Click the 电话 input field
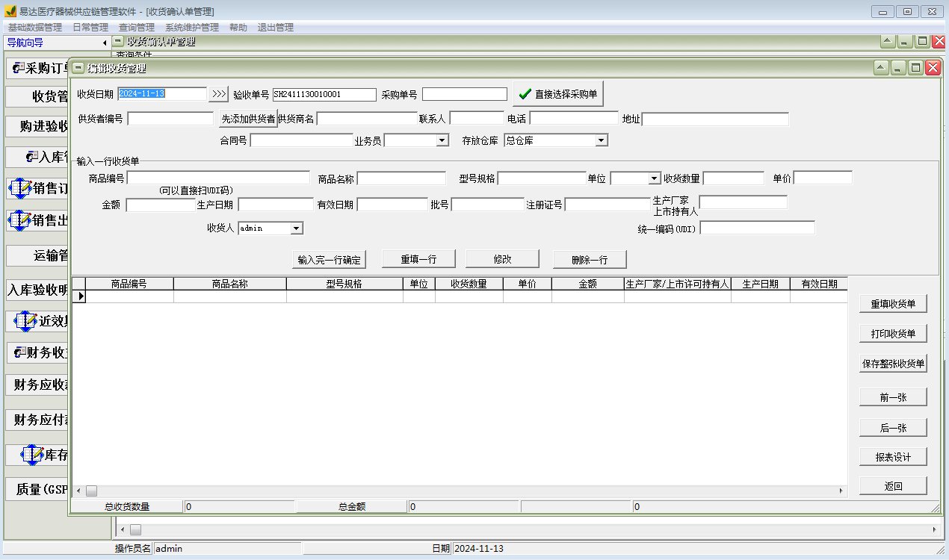The width and height of the screenshot is (949, 560). (x=574, y=118)
